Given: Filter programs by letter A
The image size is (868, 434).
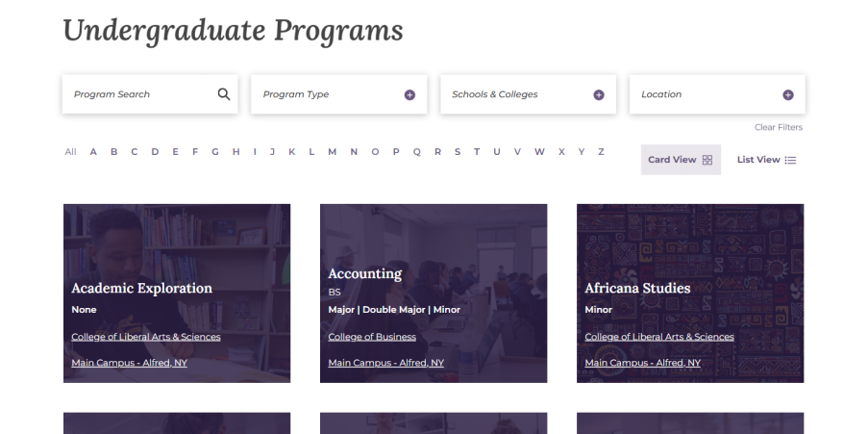Looking at the screenshot, I should click(x=93, y=152).
